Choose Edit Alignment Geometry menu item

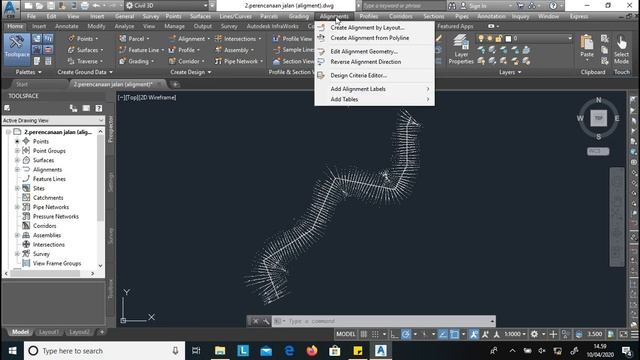(x=364, y=51)
